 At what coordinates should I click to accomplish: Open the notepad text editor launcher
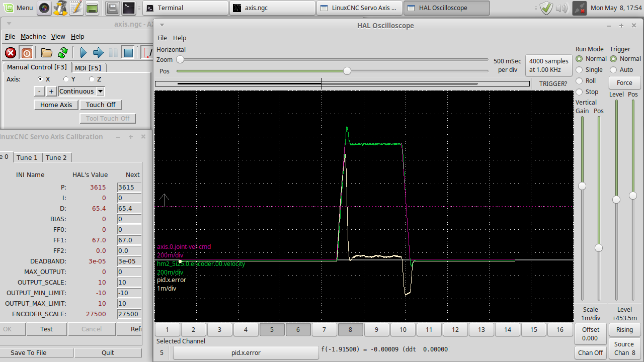(76, 8)
